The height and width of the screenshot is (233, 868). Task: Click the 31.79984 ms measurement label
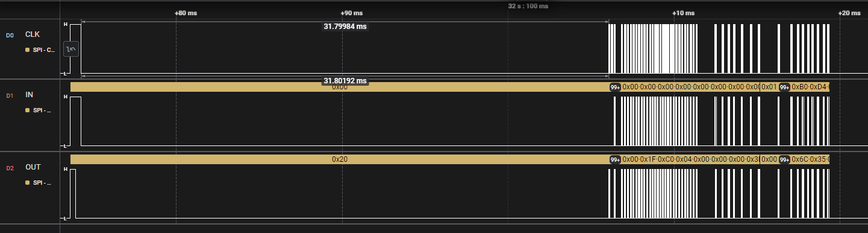pos(345,27)
